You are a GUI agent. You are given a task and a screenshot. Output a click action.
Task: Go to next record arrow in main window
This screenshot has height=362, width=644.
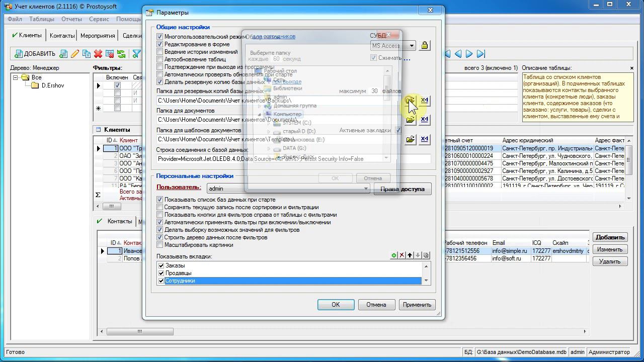(469, 54)
